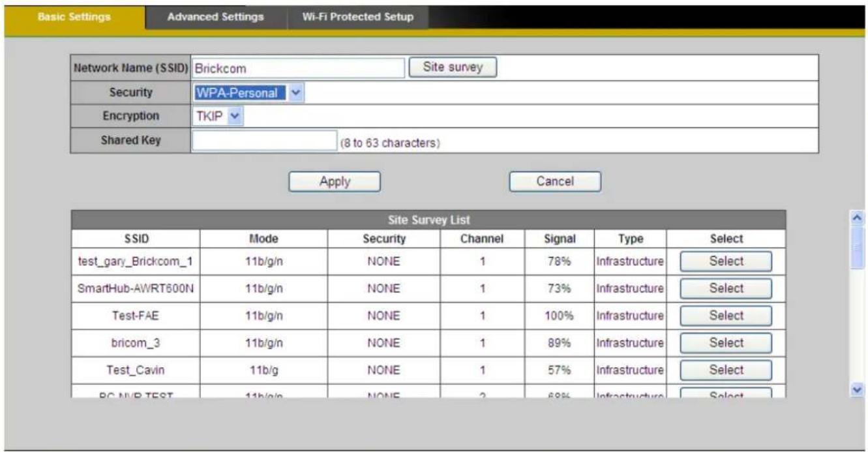Select the Test_Cavin network
This screenshot has height=452, width=868.
click(726, 370)
